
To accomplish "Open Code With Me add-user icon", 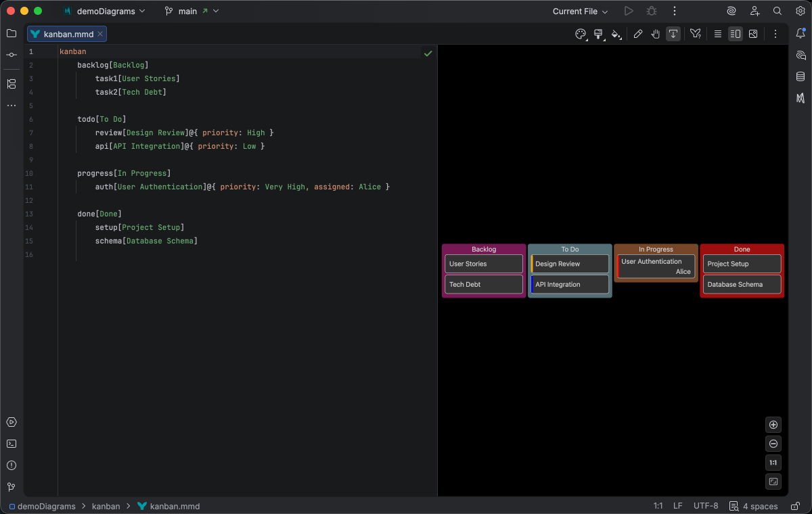I will pyautogui.click(x=754, y=11).
